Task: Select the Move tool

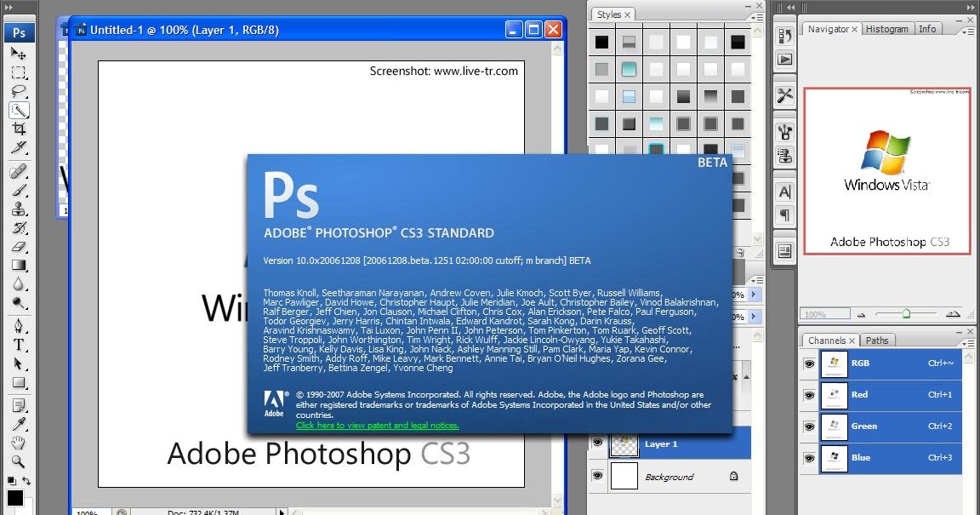Action: click(x=19, y=54)
